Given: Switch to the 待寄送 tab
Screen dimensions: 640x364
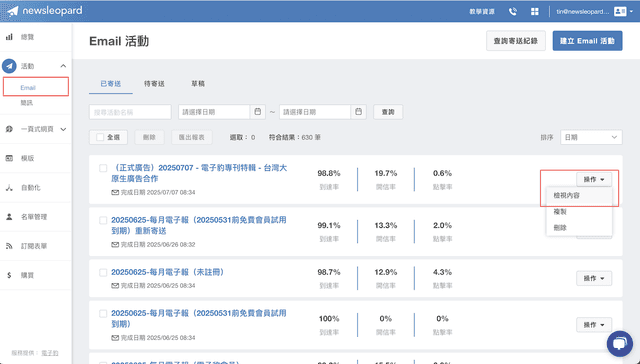Looking at the screenshot, I should point(154,84).
